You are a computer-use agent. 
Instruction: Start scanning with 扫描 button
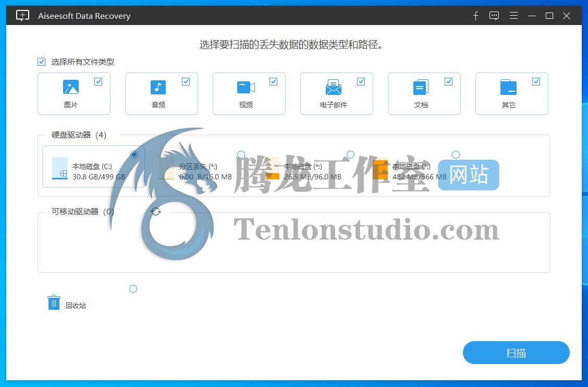click(516, 353)
